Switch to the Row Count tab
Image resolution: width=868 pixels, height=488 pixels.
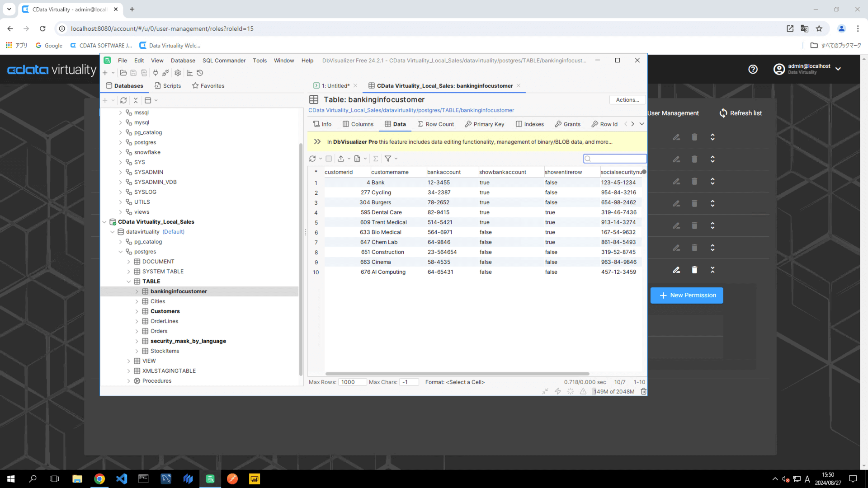(435, 124)
